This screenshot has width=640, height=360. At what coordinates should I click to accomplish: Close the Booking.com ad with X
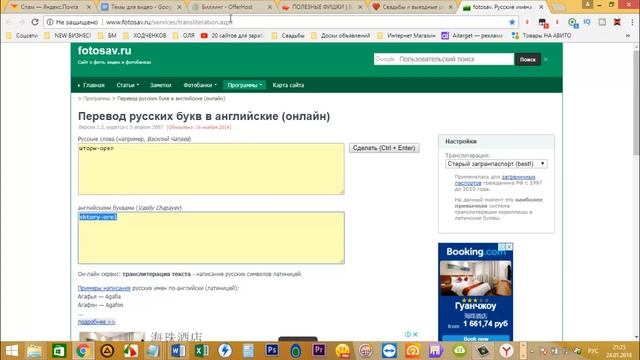[509, 247]
